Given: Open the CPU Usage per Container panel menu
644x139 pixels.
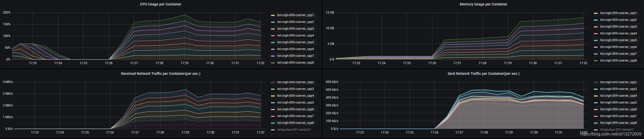Looking at the screenshot, I should [160, 4].
